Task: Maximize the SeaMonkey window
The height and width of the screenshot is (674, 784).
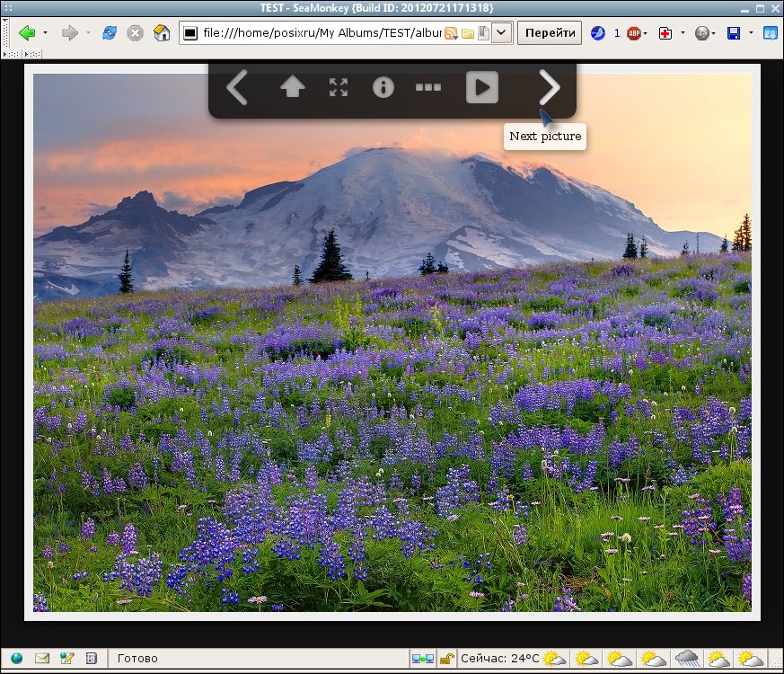Action: click(760, 8)
